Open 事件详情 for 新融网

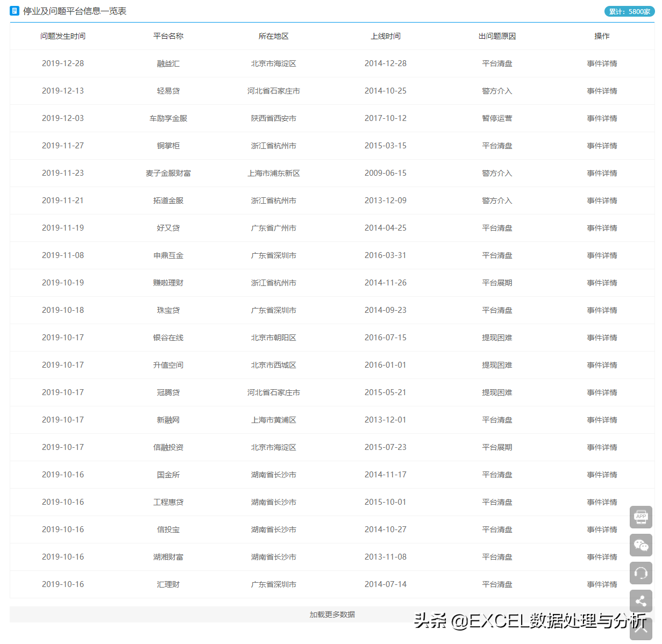(602, 420)
